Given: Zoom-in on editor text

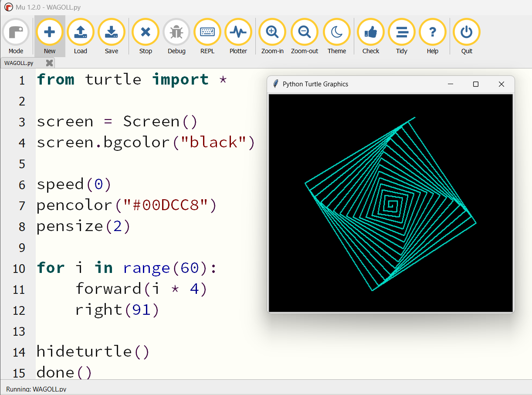Looking at the screenshot, I should point(272,37).
